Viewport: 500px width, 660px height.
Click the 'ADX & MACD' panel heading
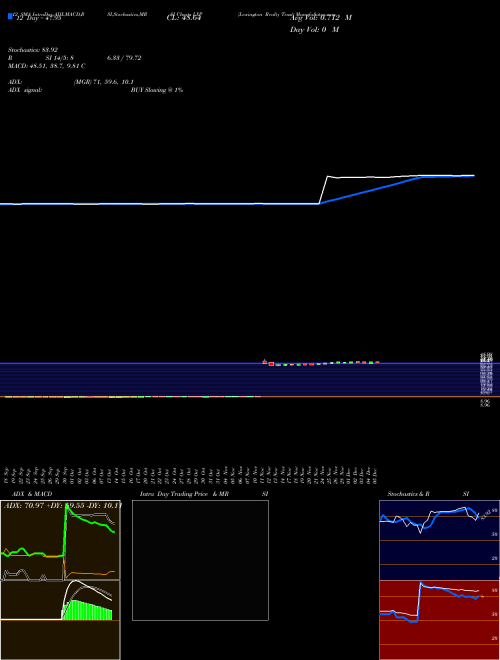(32, 494)
